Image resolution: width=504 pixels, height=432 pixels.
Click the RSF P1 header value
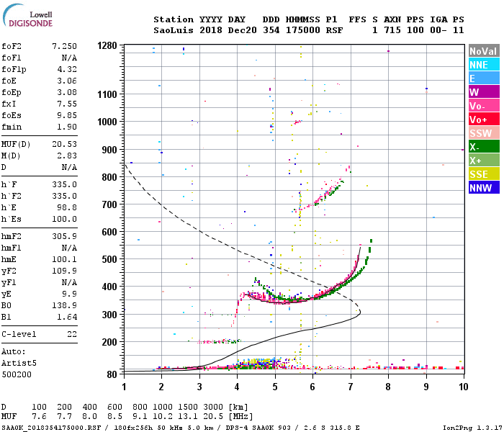(334, 30)
